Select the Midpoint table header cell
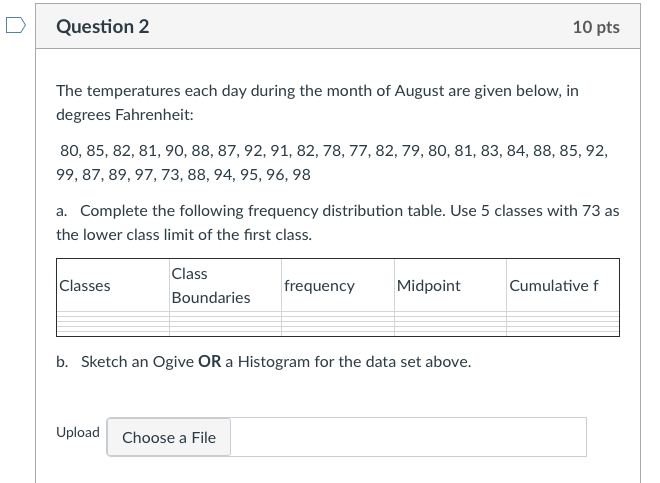The image size is (660, 483). (449, 286)
